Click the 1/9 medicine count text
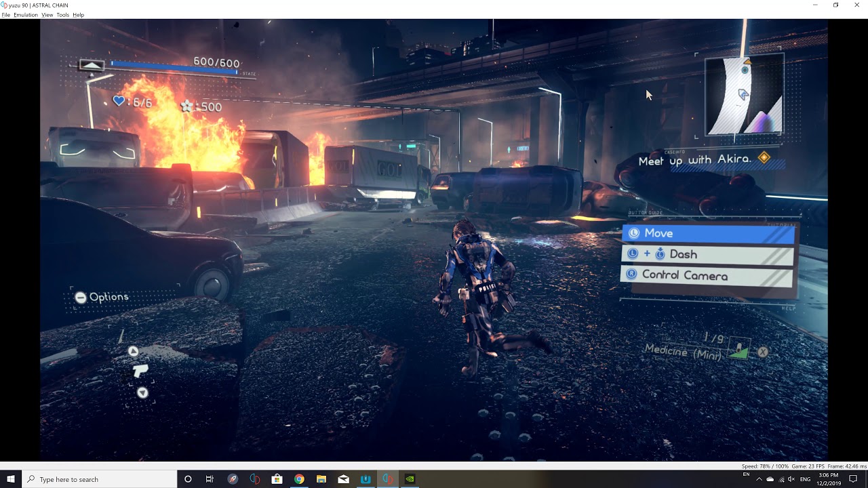Image resolution: width=868 pixels, height=488 pixels. pos(713,338)
